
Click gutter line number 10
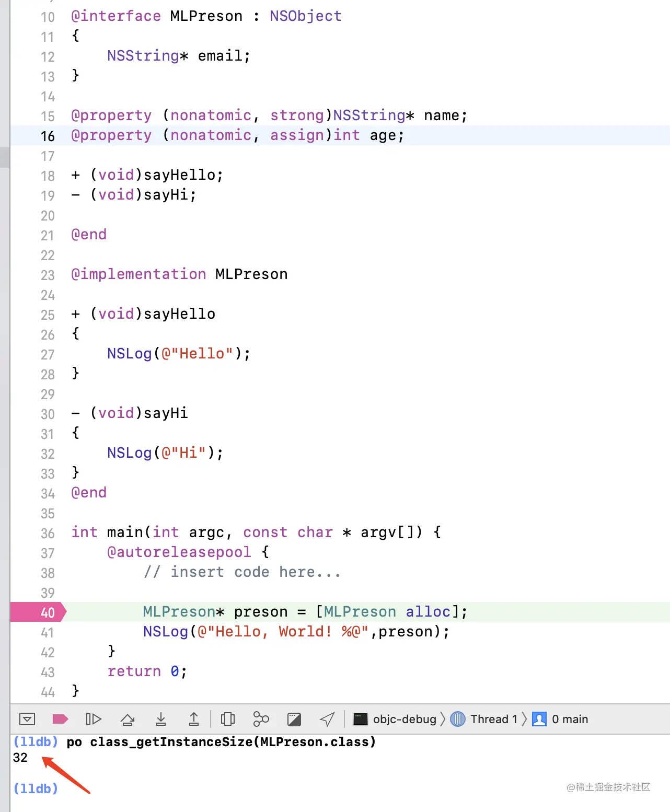click(48, 17)
